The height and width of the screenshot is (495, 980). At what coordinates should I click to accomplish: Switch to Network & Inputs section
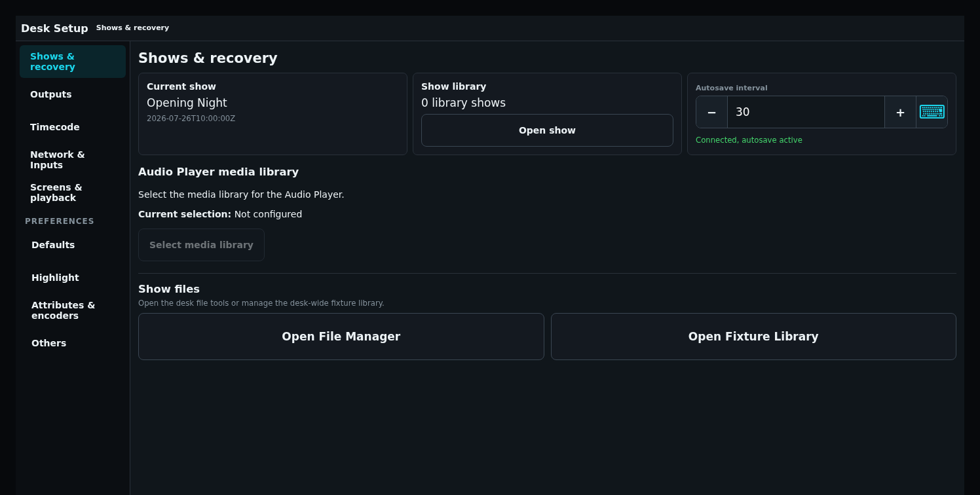click(x=73, y=160)
